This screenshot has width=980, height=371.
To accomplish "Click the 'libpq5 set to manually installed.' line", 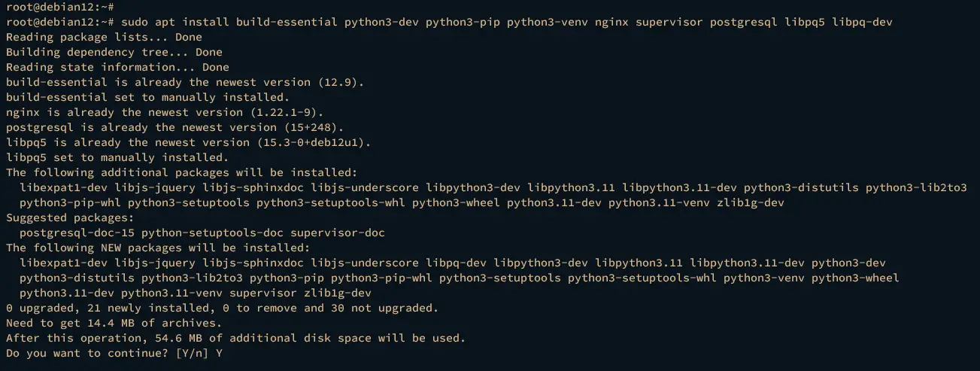I will click(117, 157).
